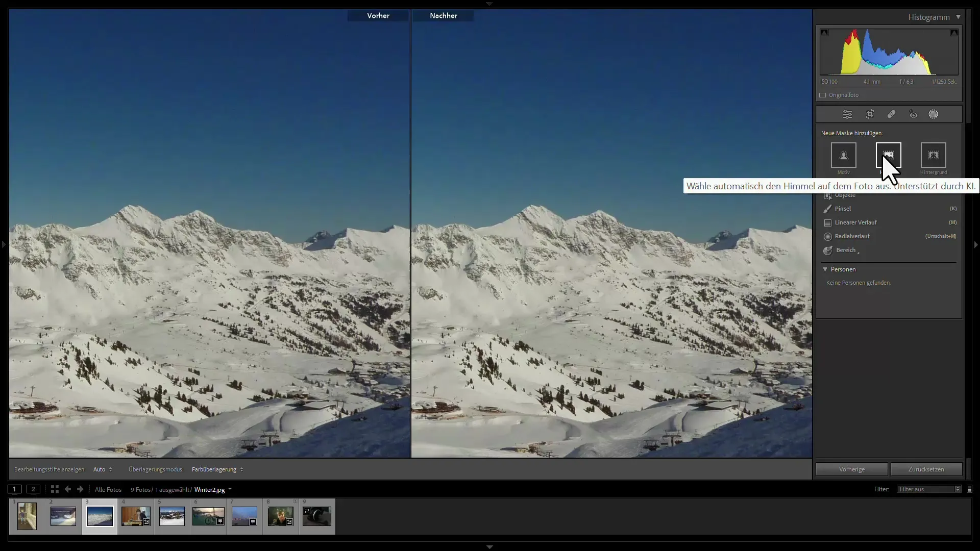This screenshot has width=980, height=551.
Task: Click adjustments badge on thumbnail 4
Action: pyautogui.click(x=146, y=522)
